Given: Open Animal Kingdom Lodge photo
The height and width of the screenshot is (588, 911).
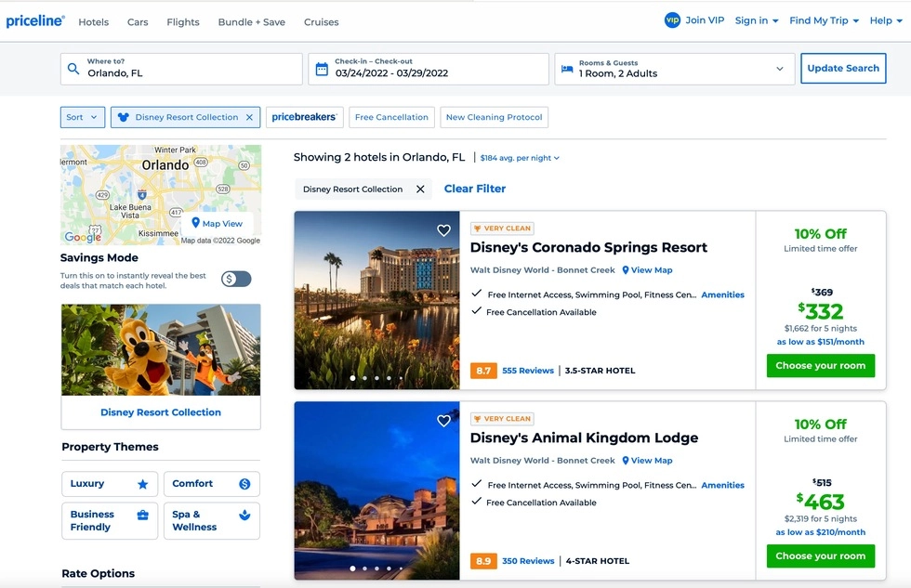Looking at the screenshot, I should pos(377,490).
